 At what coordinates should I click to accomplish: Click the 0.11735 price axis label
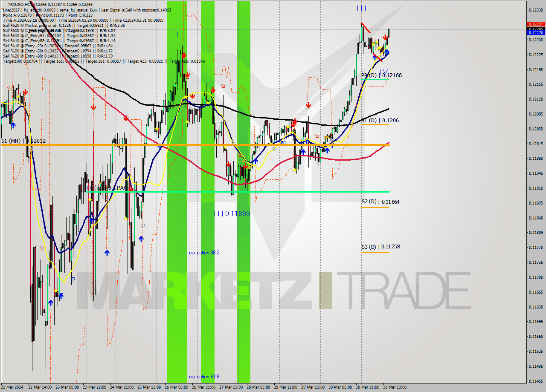tap(535, 262)
